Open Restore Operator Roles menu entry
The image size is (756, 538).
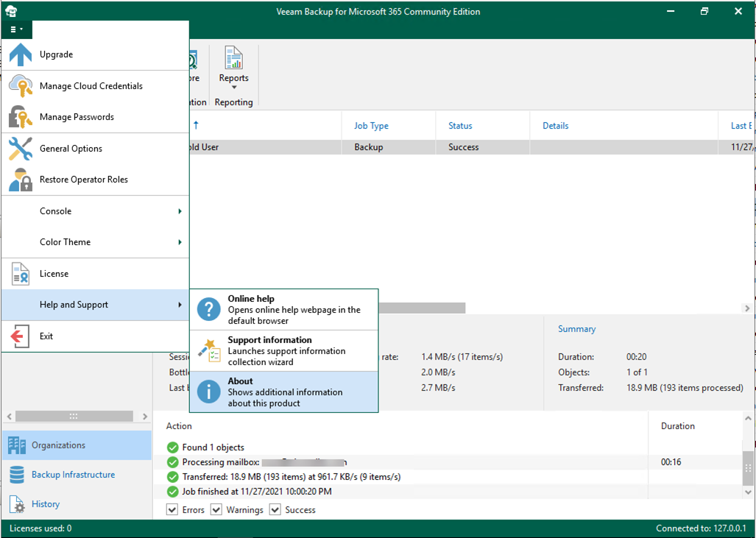click(95, 180)
